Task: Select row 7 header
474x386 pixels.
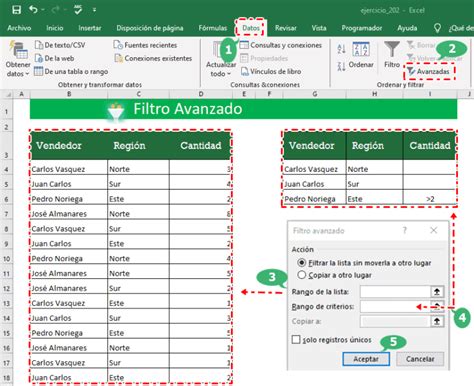Action: click(x=6, y=214)
